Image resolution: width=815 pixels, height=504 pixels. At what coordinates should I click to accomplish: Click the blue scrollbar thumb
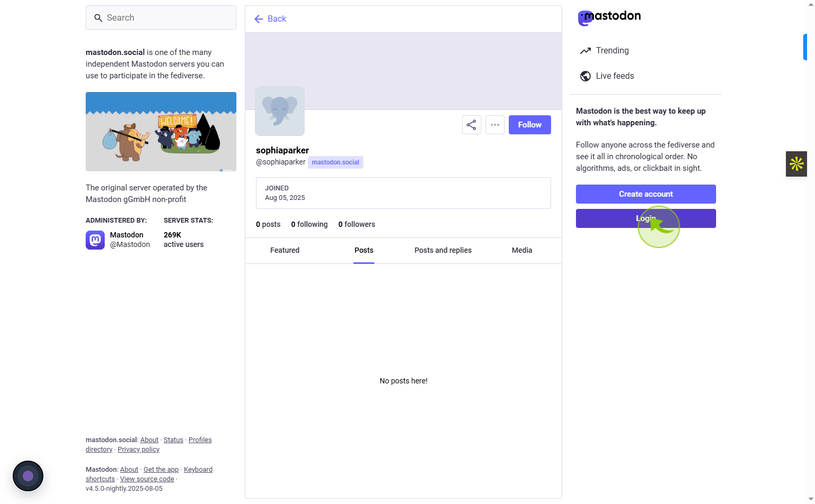click(805, 47)
